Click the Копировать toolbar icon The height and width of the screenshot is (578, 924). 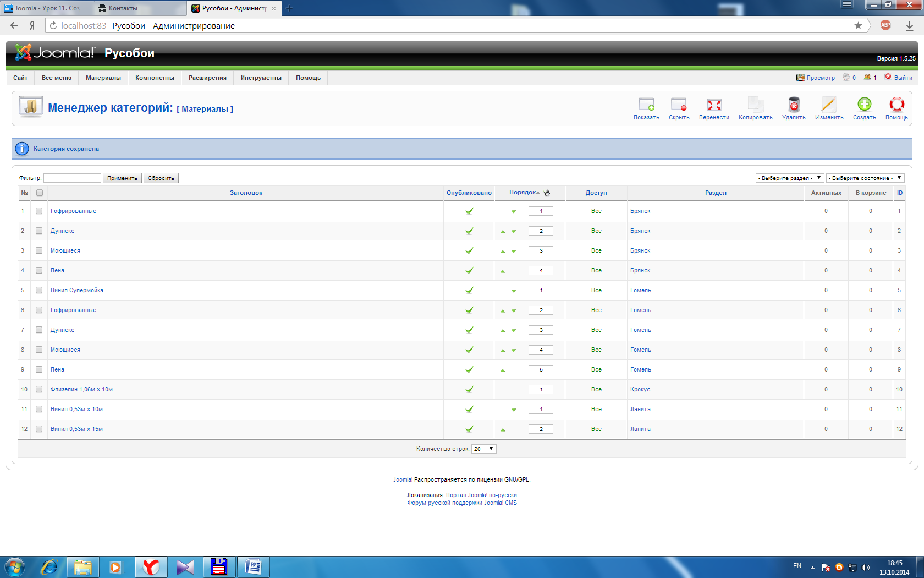click(755, 105)
